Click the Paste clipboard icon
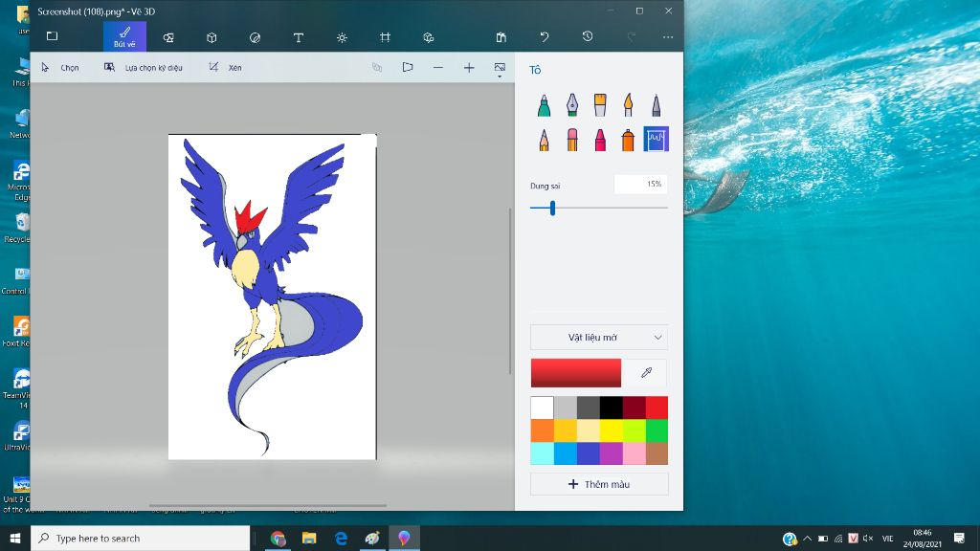 501,37
